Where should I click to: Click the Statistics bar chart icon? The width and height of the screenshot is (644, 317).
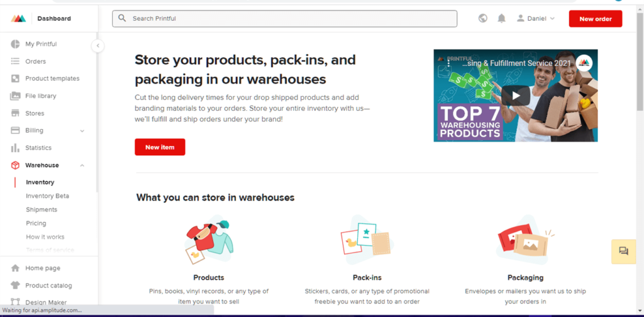pos(15,148)
